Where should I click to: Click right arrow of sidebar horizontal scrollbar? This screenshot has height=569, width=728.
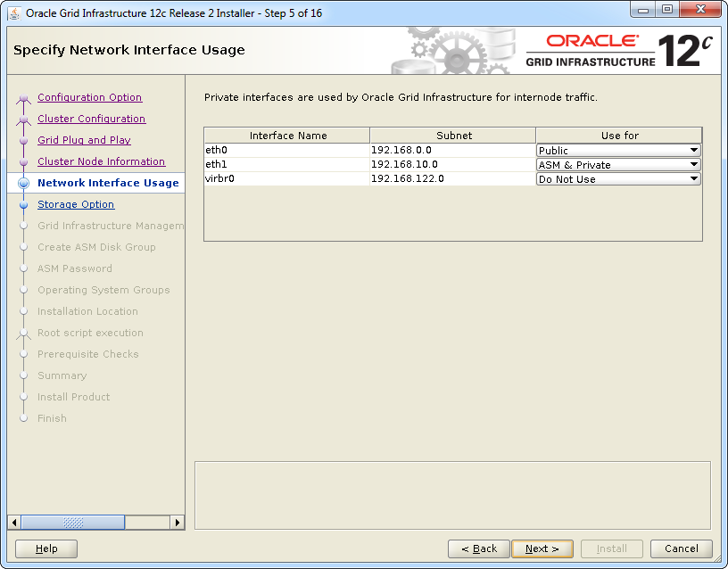pyautogui.click(x=178, y=523)
